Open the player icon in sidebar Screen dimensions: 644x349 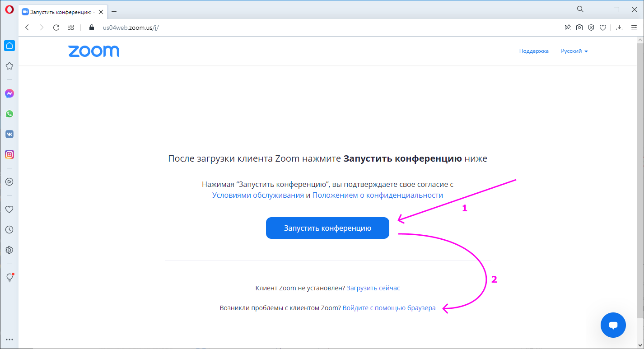pyautogui.click(x=9, y=181)
